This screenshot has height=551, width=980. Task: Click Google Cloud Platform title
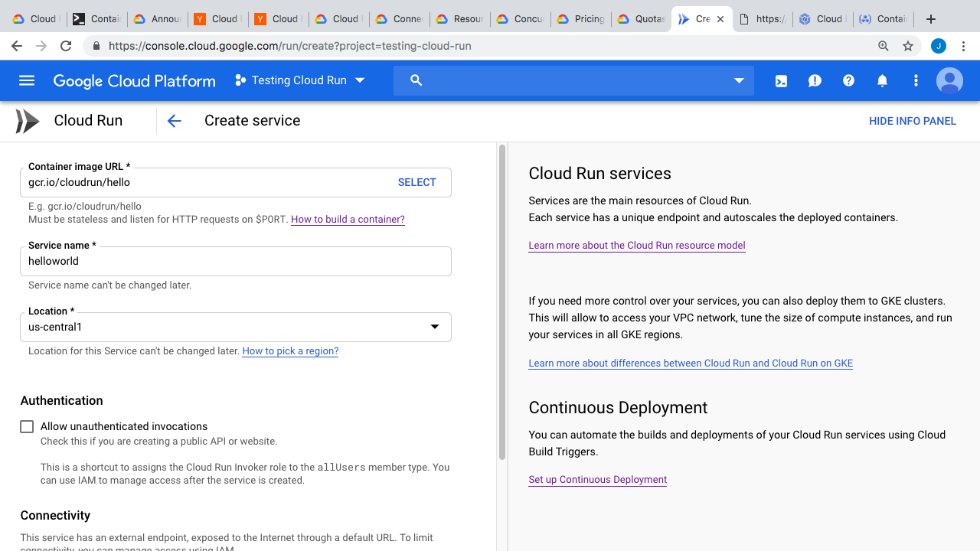[135, 81]
